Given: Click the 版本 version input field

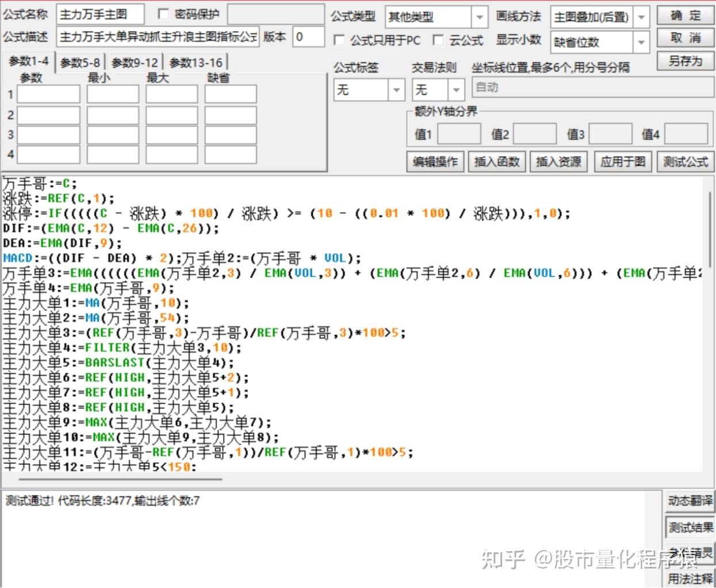Looking at the screenshot, I should (x=309, y=37).
